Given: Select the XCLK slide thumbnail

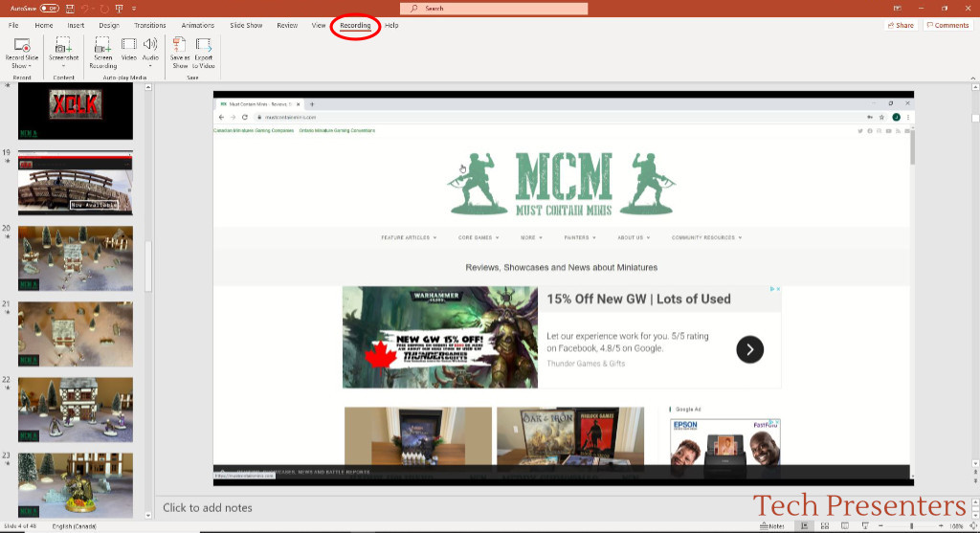Looking at the screenshot, I should coord(75,111).
